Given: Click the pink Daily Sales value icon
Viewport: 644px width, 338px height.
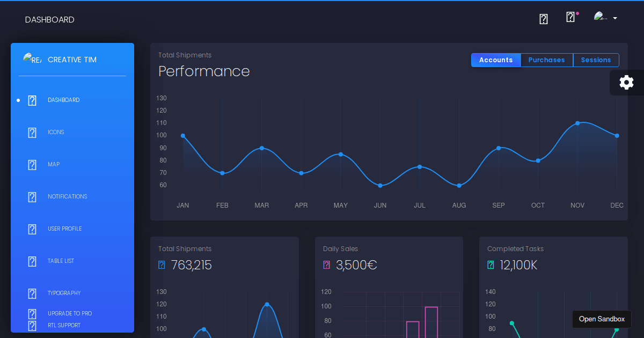Looking at the screenshot, I should pos(326,264).
